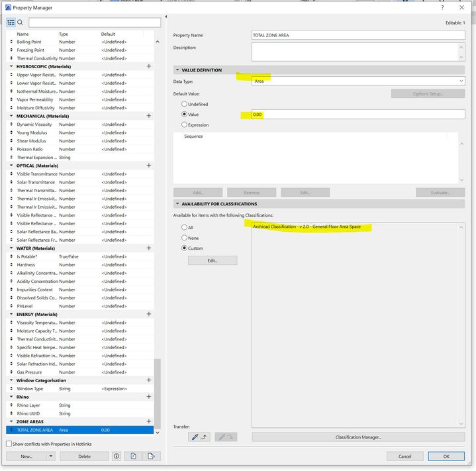Add property to MECHANICAL group with plus

pyautogui.click(x=149, y=116)
